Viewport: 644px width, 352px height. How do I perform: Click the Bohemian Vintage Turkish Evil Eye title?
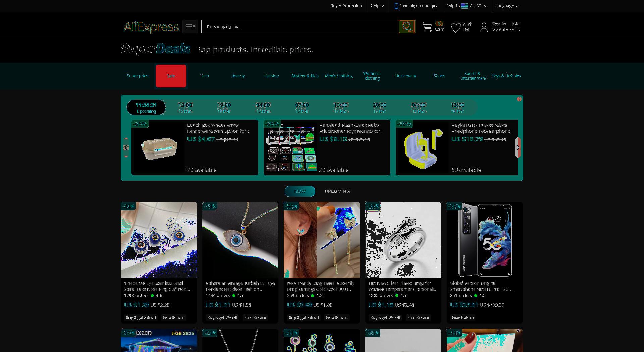240,286
